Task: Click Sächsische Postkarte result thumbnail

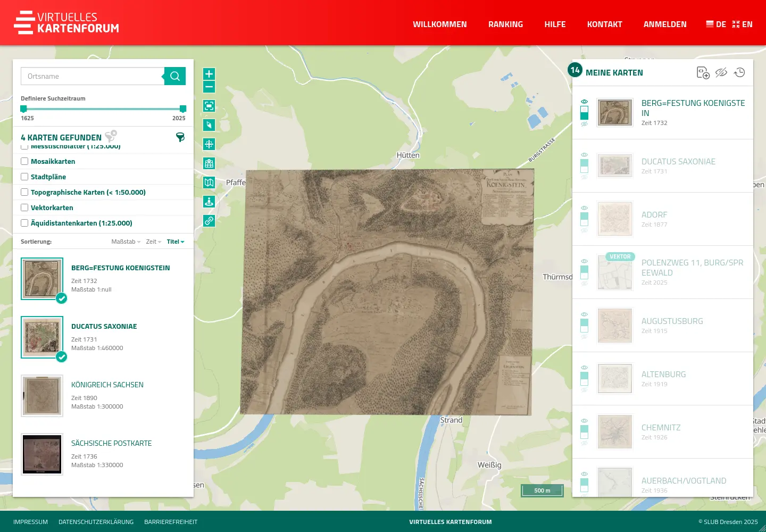Action: coord(42,454)
